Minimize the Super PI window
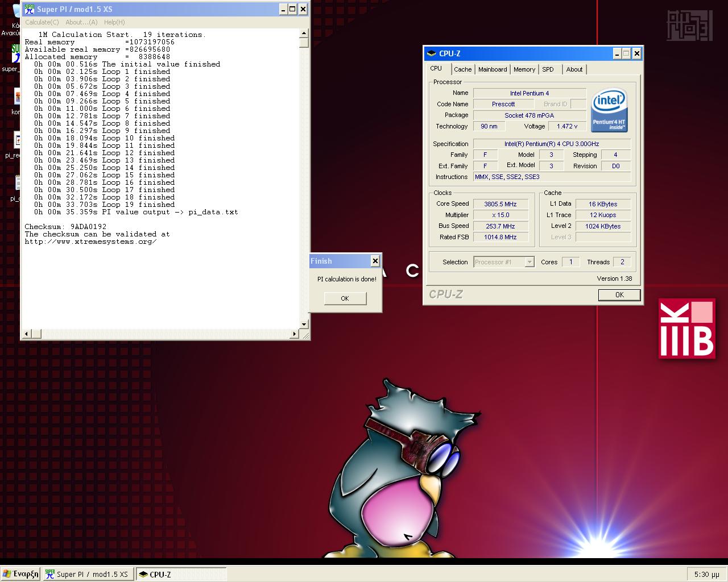The height and width of the screenshot is (582, 728). click(x=283, y=9)
